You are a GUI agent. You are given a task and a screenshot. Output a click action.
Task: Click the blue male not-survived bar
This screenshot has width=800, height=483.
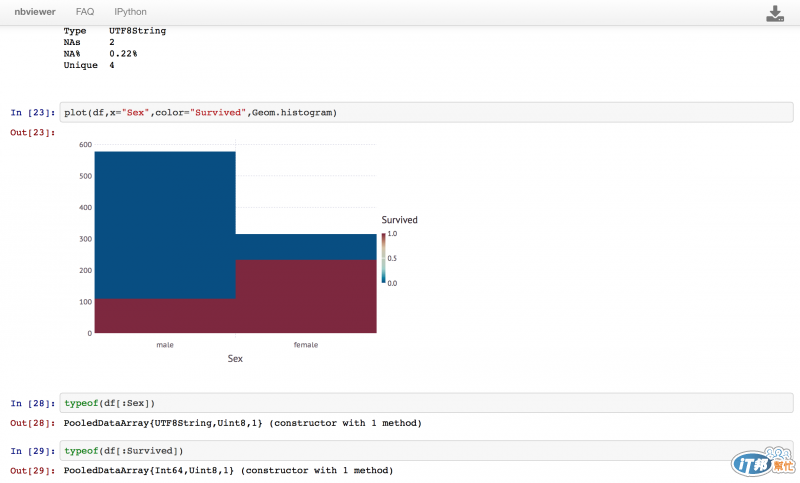tap(165, 225)
